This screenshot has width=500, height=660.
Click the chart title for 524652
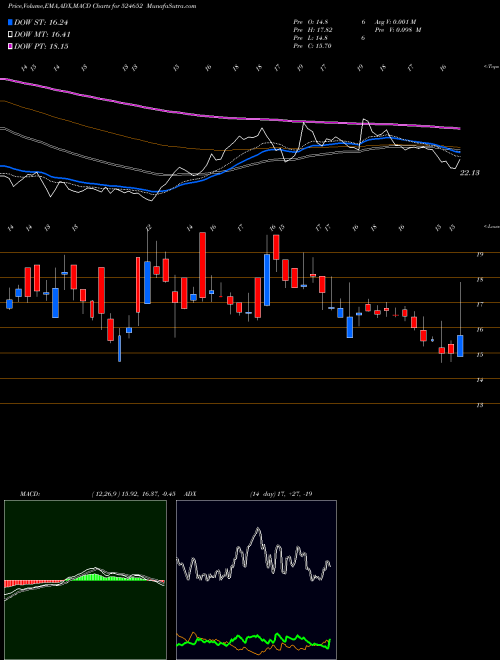[x=102, y=6]
